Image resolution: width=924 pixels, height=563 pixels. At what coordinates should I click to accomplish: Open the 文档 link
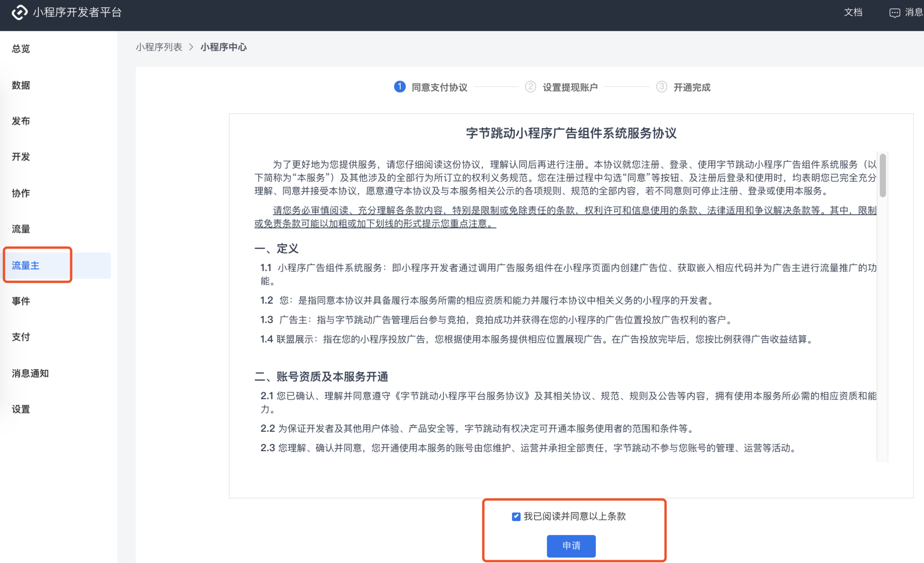tap(853, 12)
